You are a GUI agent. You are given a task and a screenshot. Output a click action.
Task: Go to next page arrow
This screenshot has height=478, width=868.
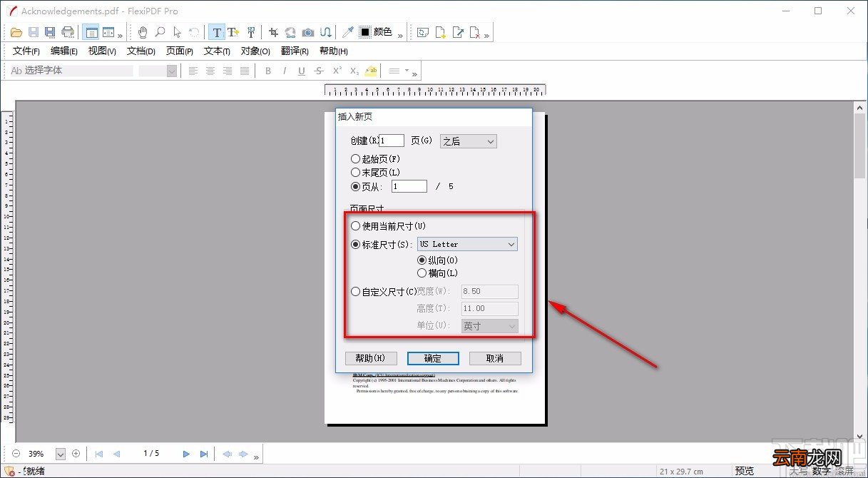[186, 454]
